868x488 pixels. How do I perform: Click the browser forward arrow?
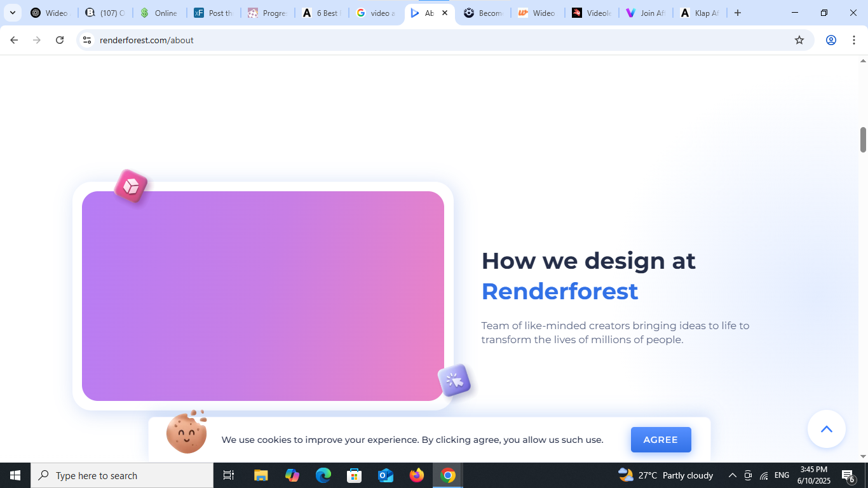(37, 40)
